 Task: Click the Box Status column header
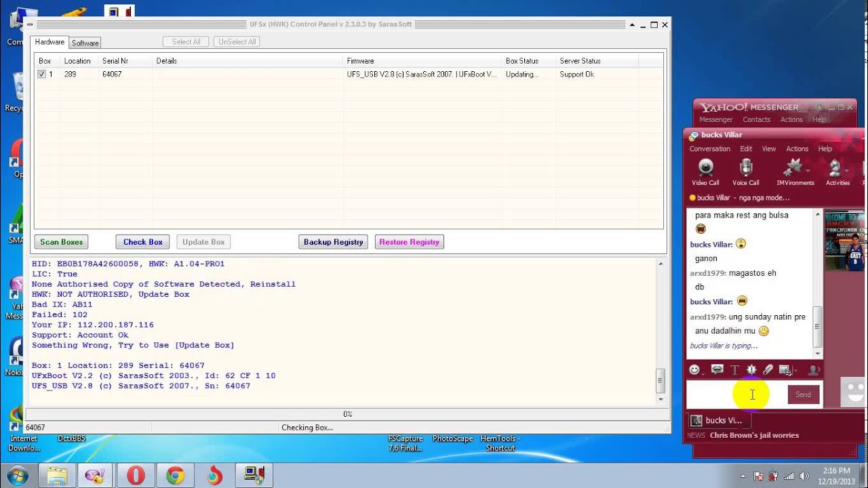[530, 61]
